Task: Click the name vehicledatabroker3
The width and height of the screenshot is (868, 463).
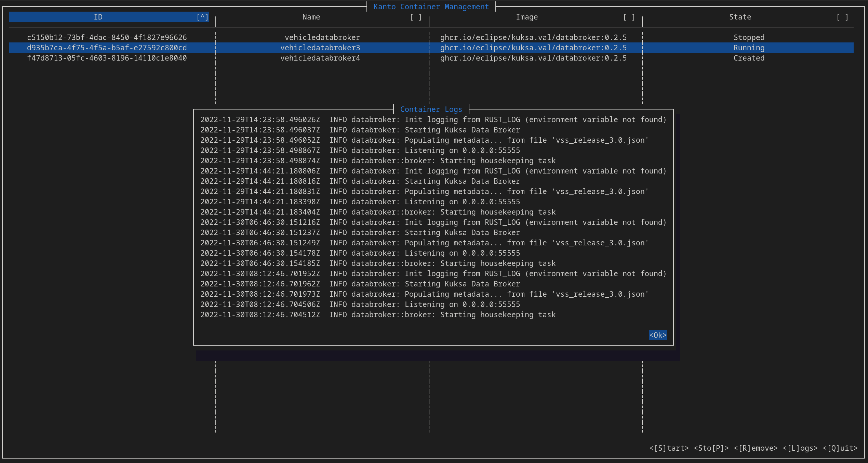Action: pos(320,48)
